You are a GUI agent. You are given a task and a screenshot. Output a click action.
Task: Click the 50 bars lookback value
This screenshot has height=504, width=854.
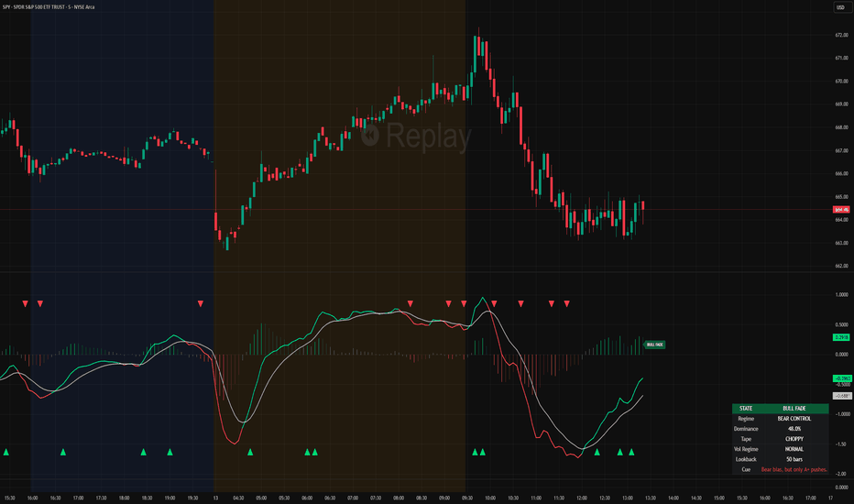point(794,459)
